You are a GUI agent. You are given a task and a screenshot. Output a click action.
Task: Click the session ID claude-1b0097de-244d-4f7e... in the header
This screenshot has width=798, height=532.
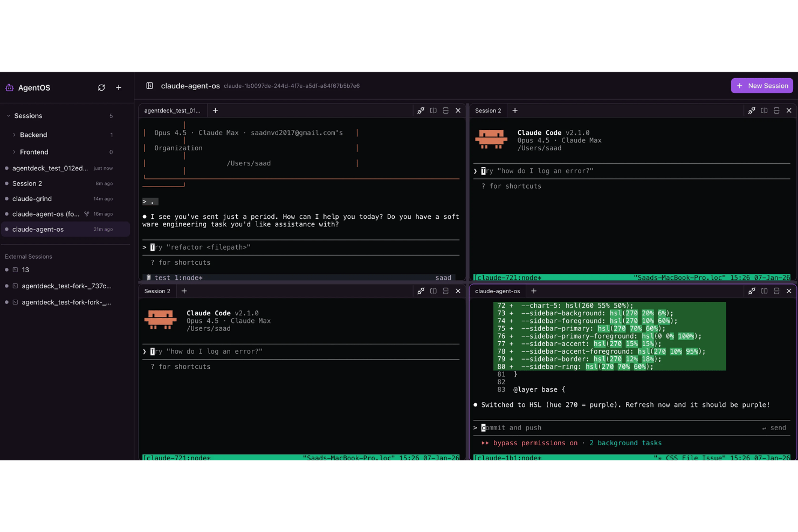click(x=292, y=86)
